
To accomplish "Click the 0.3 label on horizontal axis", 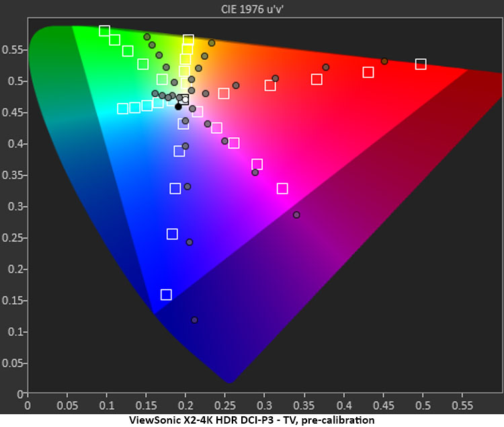I will click(x=265, y=406).
